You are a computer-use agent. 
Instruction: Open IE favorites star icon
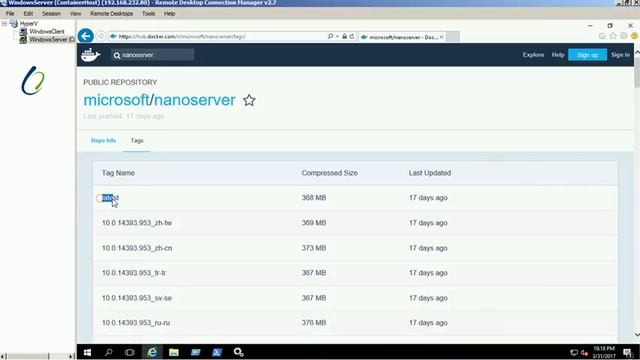[x=613, y=36]
